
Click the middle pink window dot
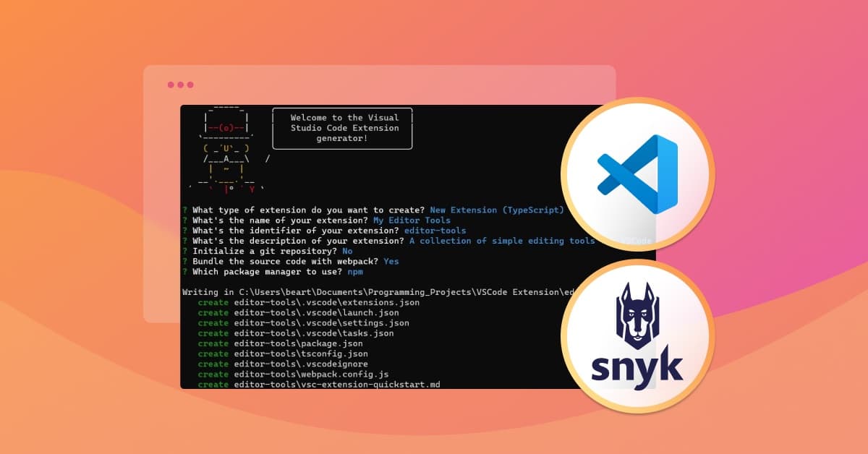pos(181,85)
